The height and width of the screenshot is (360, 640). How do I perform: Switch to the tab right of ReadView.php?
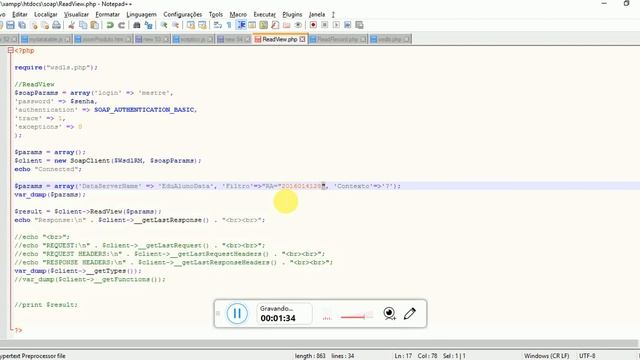pos(337,39)
